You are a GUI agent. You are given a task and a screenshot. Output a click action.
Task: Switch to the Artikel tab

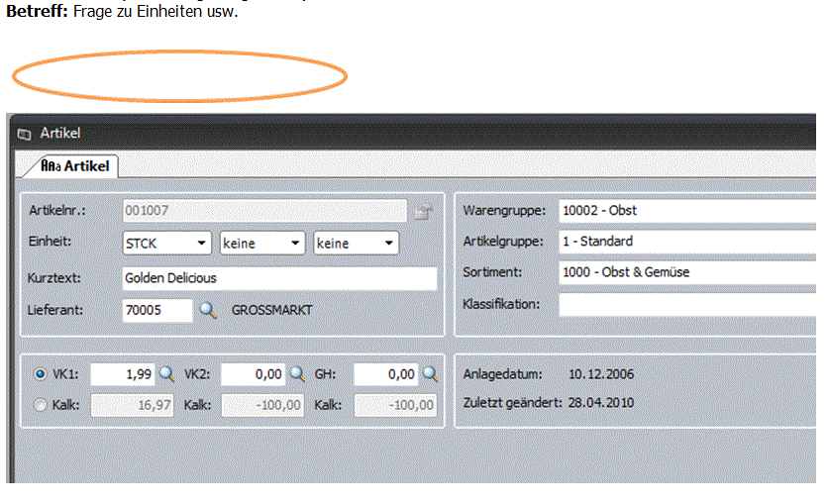(74, 166)
